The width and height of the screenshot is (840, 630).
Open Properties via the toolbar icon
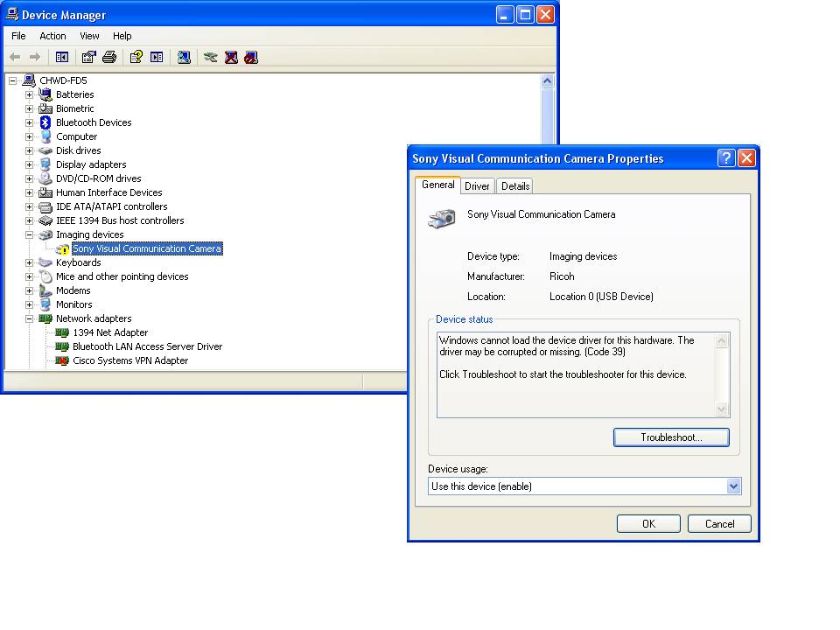[88, 57]
